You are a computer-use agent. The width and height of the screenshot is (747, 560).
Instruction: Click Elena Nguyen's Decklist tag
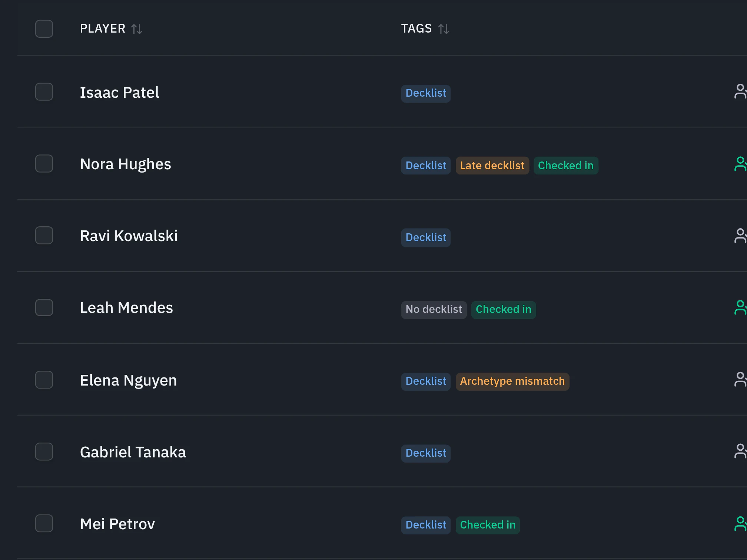[426, 381]
